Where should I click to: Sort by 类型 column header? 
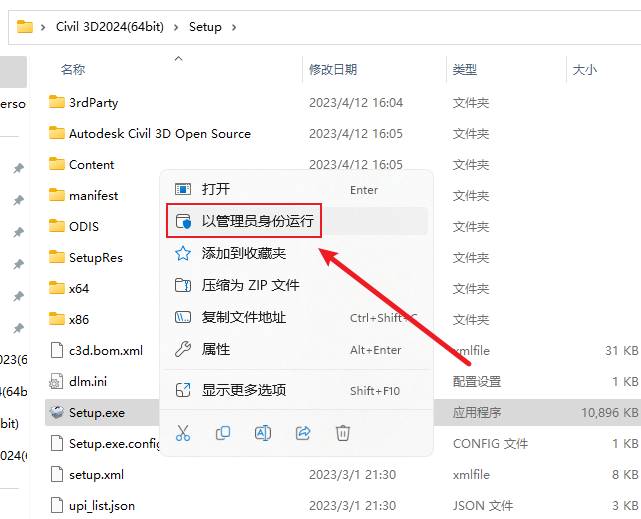click(465, 69)
